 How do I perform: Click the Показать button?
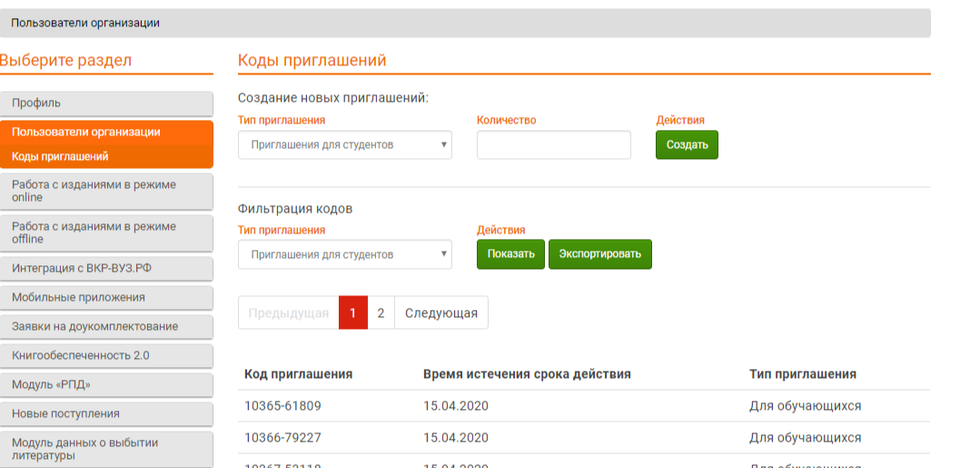pos(510,254)
